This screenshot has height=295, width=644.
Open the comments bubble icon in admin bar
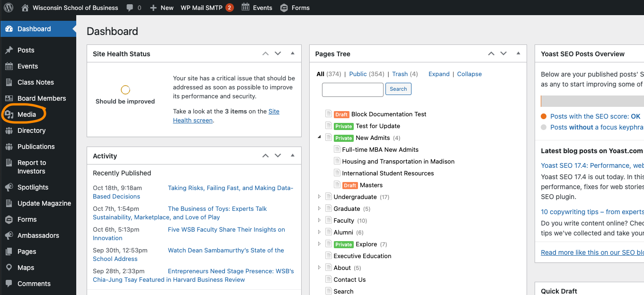130,8
